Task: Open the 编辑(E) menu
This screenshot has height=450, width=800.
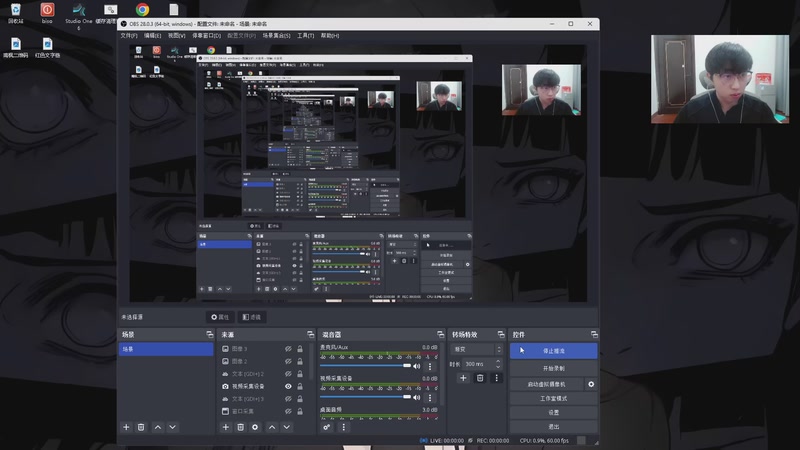Action: (x=152, y=36)
